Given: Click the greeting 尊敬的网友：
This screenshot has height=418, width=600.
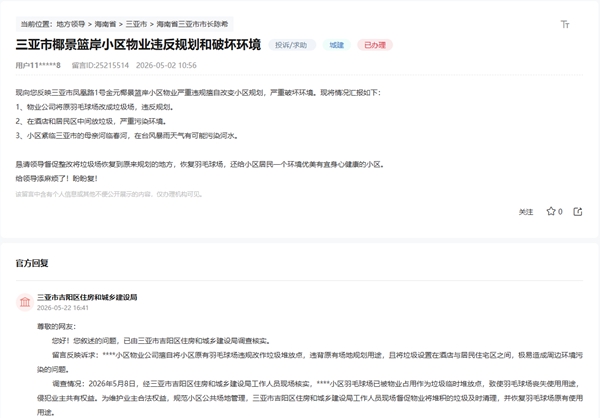Looking at the screenshot, I should (x=57, y=327).
